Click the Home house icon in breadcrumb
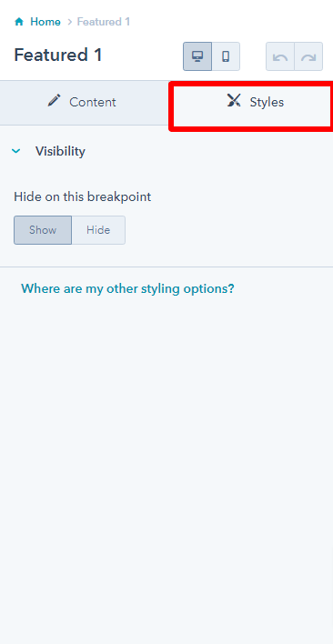 pyautogui.click(x=19, y=22)
